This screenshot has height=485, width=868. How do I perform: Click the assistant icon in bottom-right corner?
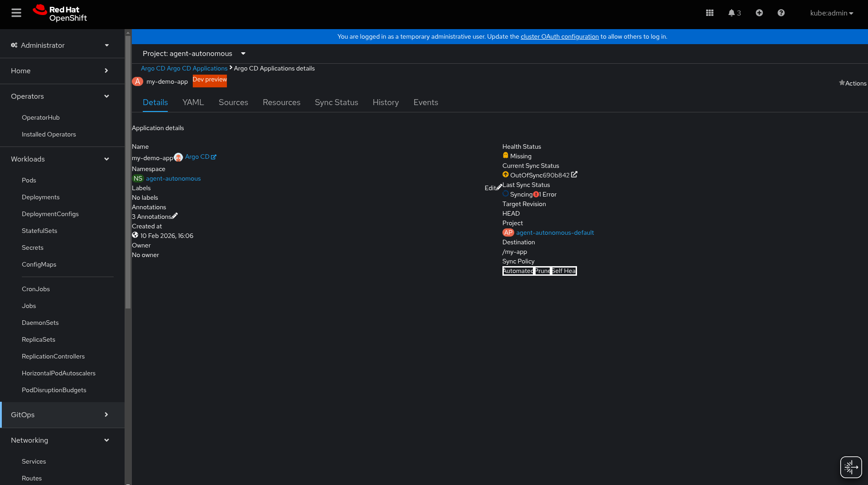851,467
